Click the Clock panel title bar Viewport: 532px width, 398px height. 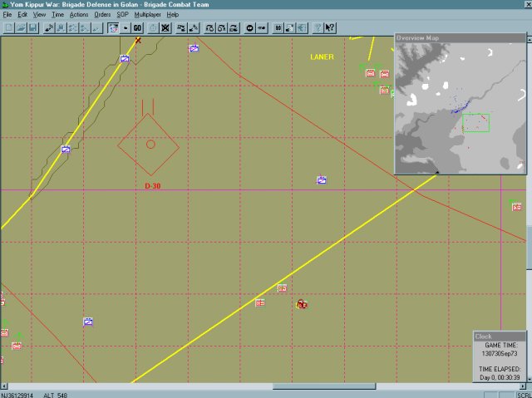[499, 337]
